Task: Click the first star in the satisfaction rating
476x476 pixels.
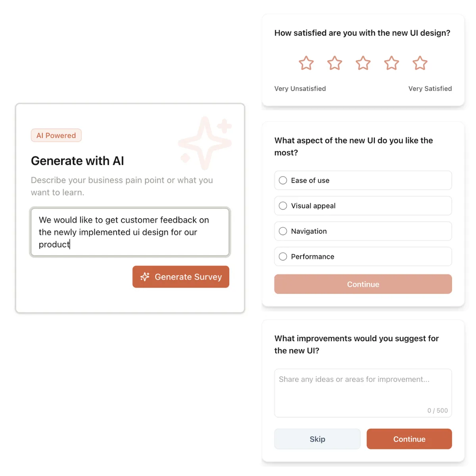Action: point(306,63)
